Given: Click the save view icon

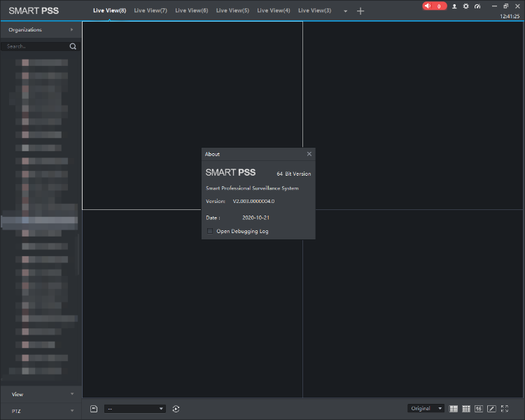Looking at the screenshot, I should [x=94, y=409].
